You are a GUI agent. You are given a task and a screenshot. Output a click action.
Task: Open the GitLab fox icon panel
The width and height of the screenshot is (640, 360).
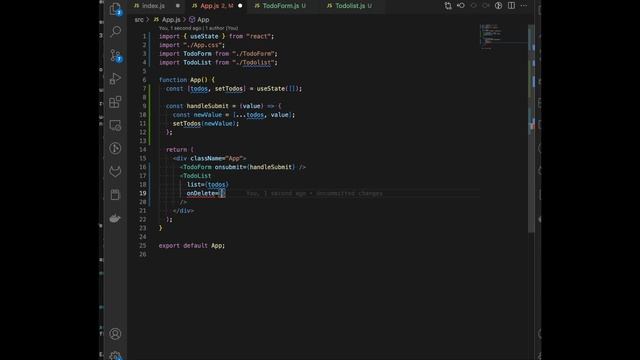pyautogui.click(x=115, y=171)
